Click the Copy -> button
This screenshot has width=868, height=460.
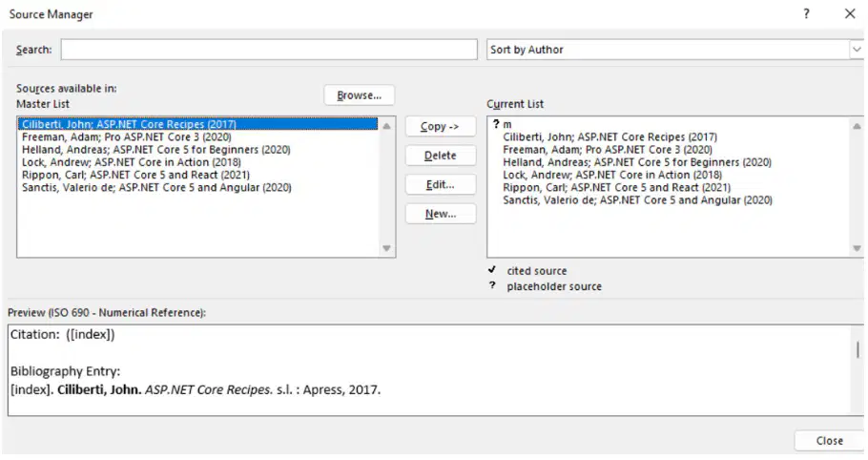click(440, 126)
